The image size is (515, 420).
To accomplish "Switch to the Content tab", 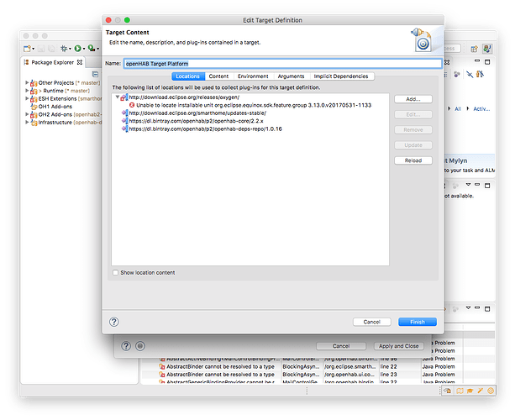I will [218, 76].
